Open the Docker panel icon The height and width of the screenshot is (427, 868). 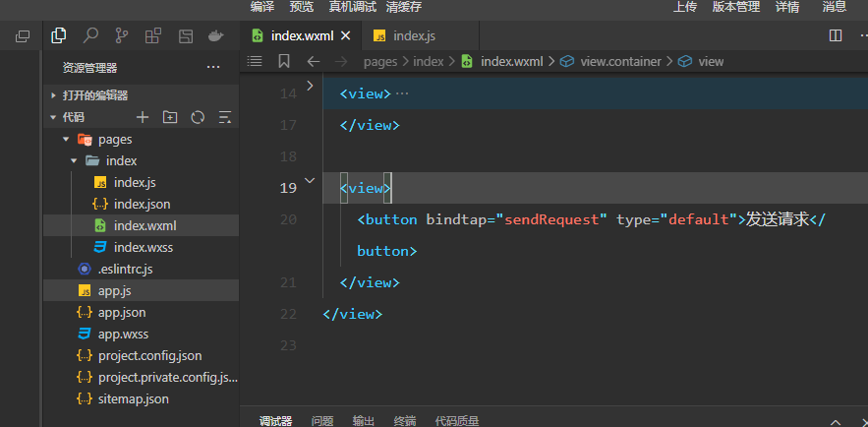point(216,36)
